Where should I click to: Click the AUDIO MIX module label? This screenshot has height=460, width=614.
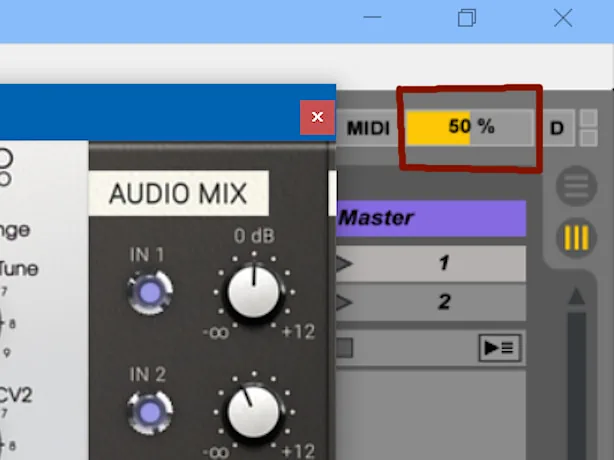[179, 193]
